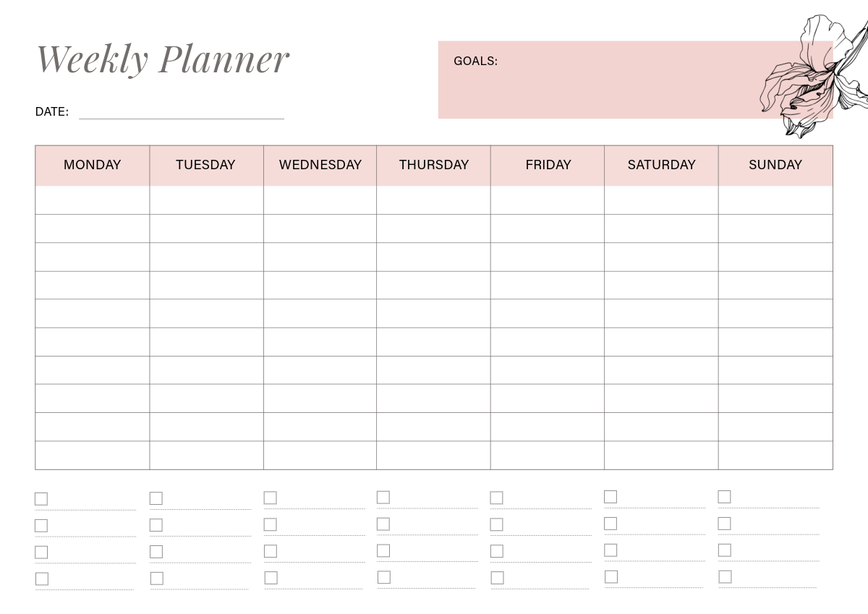This screenshot has width=868, height=614.
Task: Select the SUNDAY column header
Action: coord(775,165)
